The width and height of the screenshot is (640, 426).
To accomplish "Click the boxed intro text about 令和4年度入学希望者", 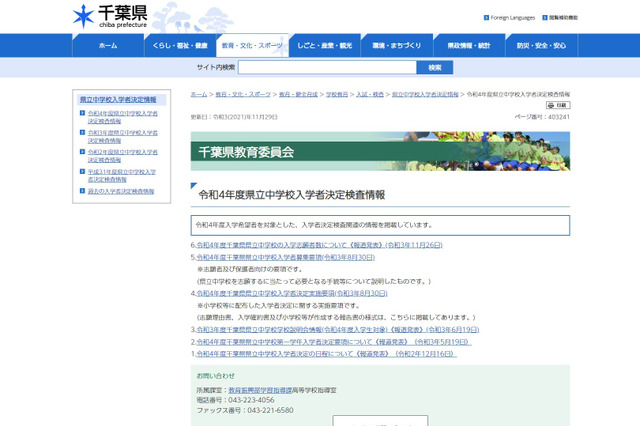I will click(x=380, y=225).
